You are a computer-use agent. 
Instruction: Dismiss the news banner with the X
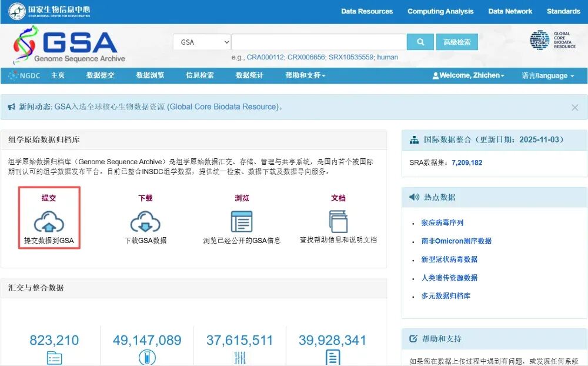click(x=574, y=108)
